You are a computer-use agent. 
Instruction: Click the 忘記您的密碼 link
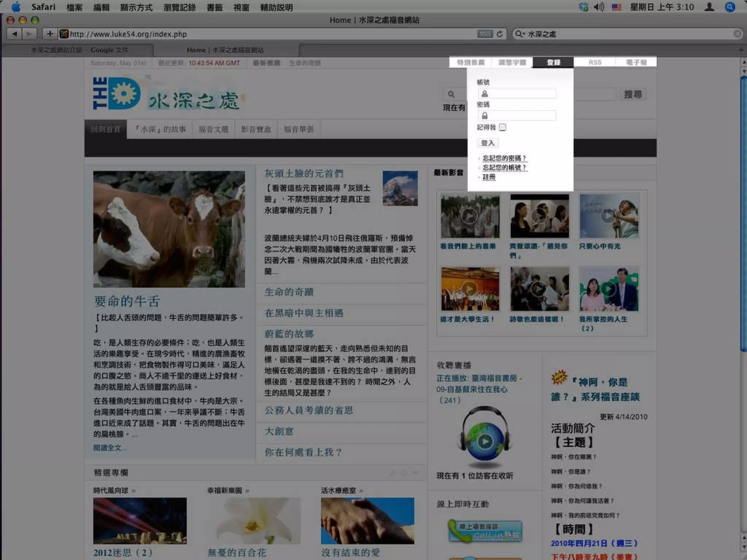click(504, 158)
